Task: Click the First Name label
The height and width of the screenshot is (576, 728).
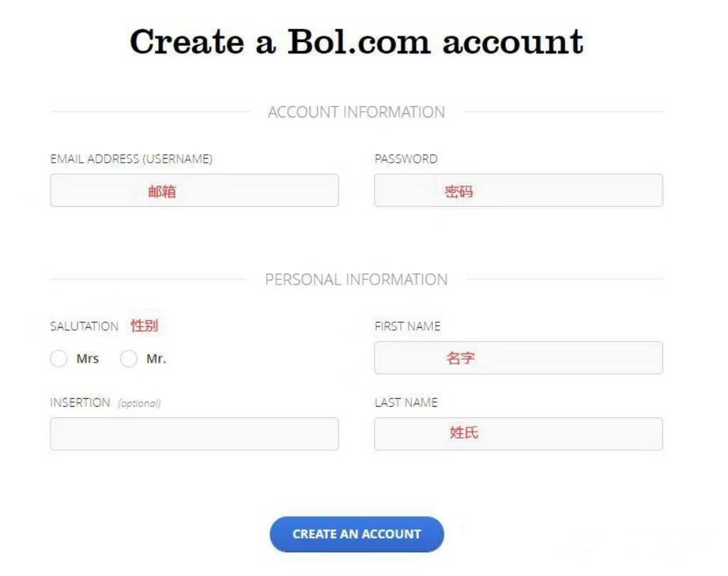Action: pos(407,326)
